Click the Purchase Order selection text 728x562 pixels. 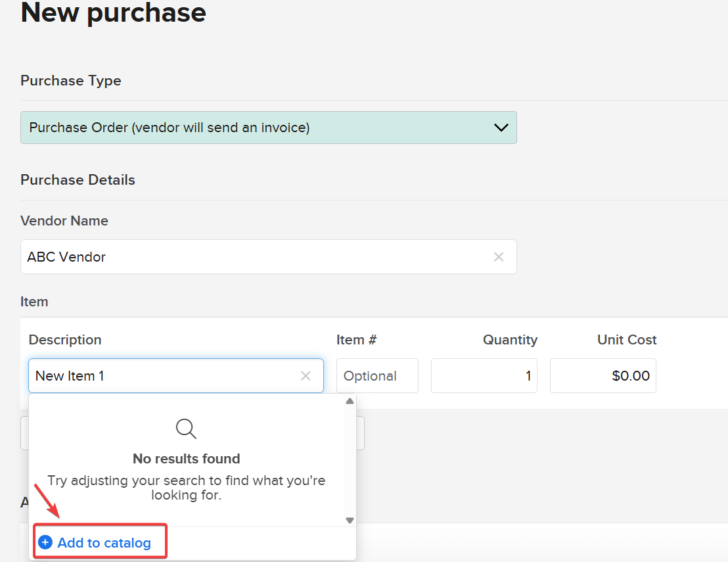(x=170, y=128)
